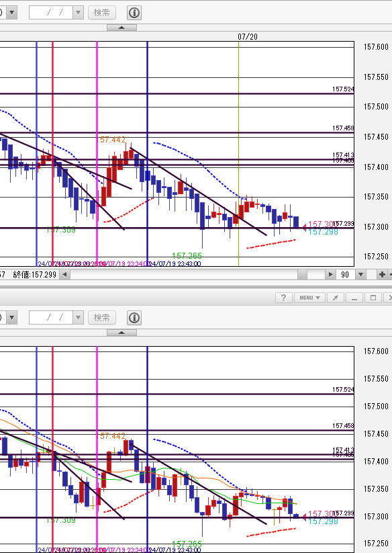The width and height of the screenshot is (392, 553).
Task: Click the lower 検索 search button
Action: pyautogui.click(x=102, y=318)
